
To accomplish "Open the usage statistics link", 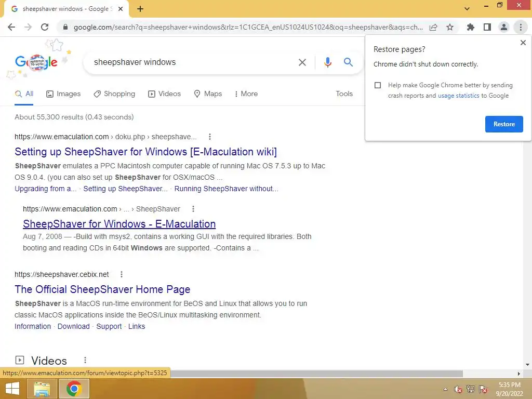I will coord(458,96).
